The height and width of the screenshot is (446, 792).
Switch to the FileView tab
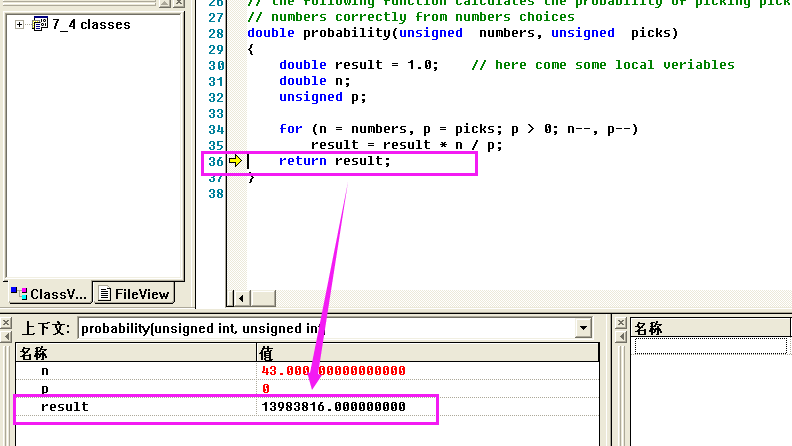(134, 294)
